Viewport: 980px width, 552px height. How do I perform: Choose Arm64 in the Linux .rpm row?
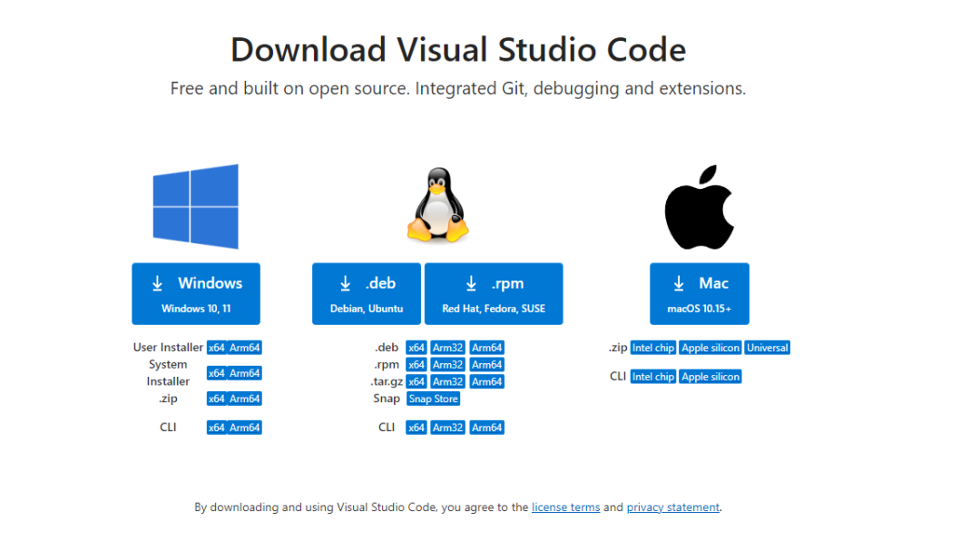(x=487, y=364)
